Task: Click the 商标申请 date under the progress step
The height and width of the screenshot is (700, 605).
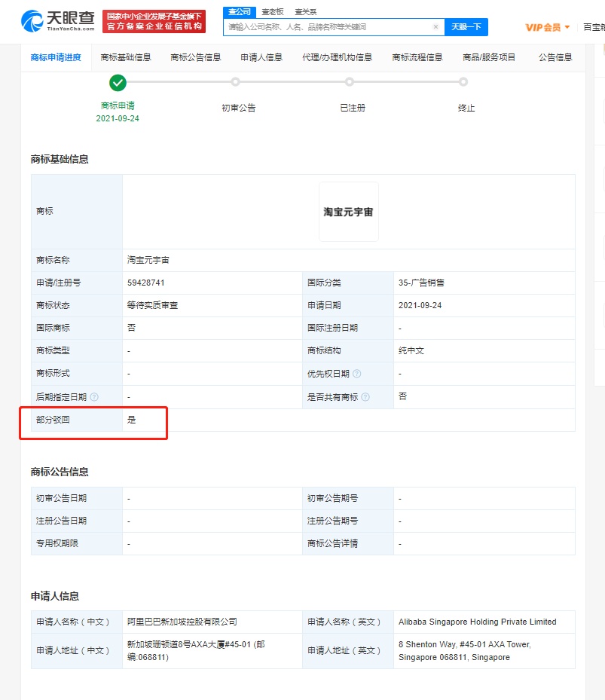Action: tap(118, 118)
